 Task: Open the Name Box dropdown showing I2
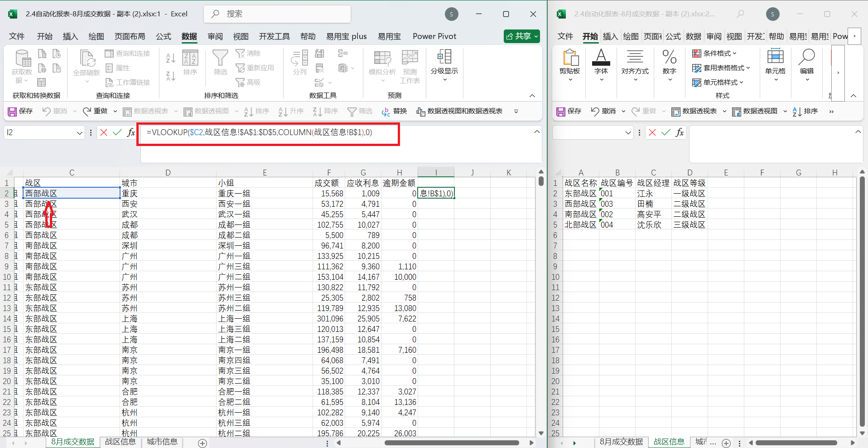[x=80, y=133]
